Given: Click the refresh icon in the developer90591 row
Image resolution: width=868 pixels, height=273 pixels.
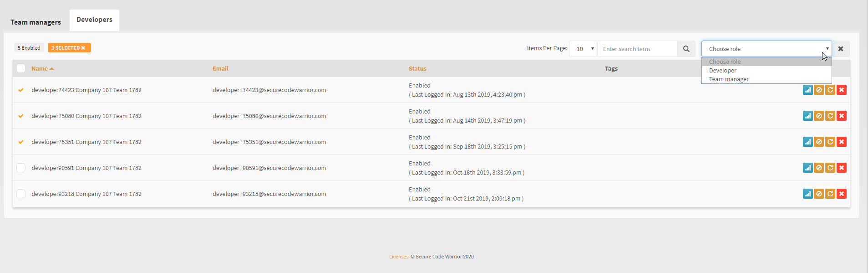Looking at the screenshot, I should tap(830, 168).
